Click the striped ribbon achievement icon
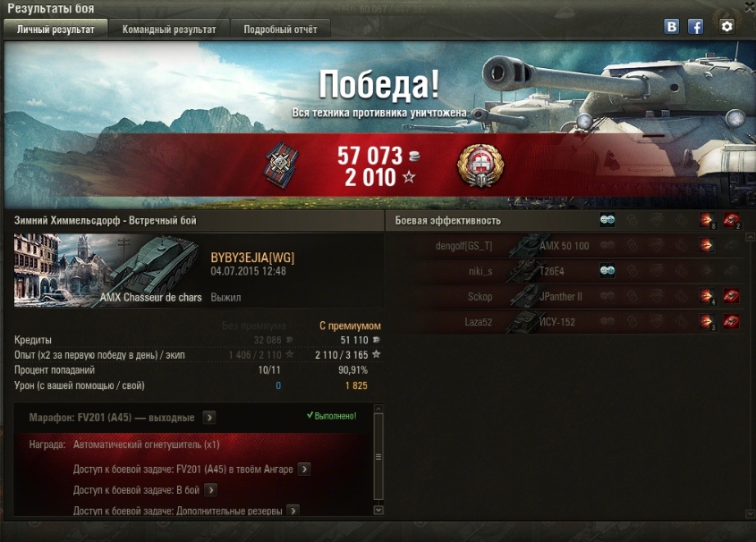 (x=282, y=165)
